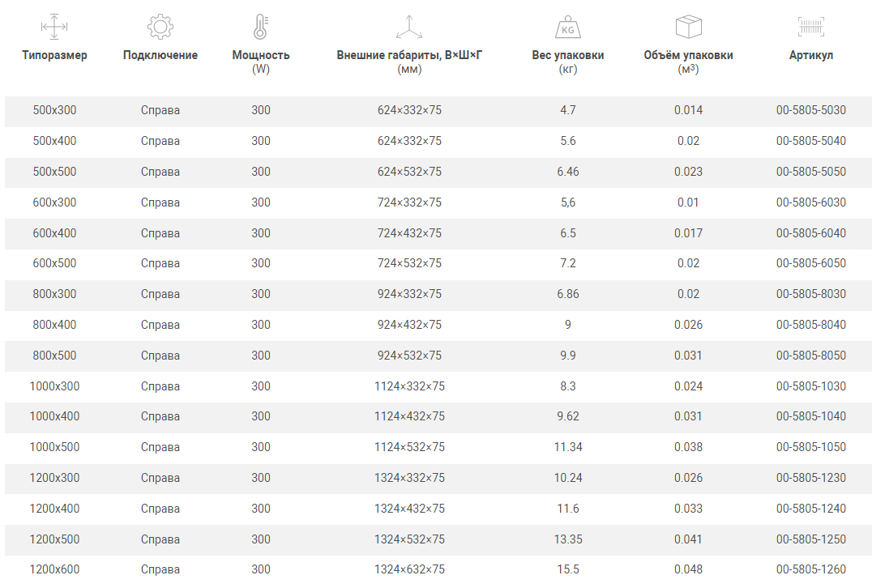Click the thermometer icon above Мощность
The width and height of the screenshot is (872, 588).
(260, 27)
